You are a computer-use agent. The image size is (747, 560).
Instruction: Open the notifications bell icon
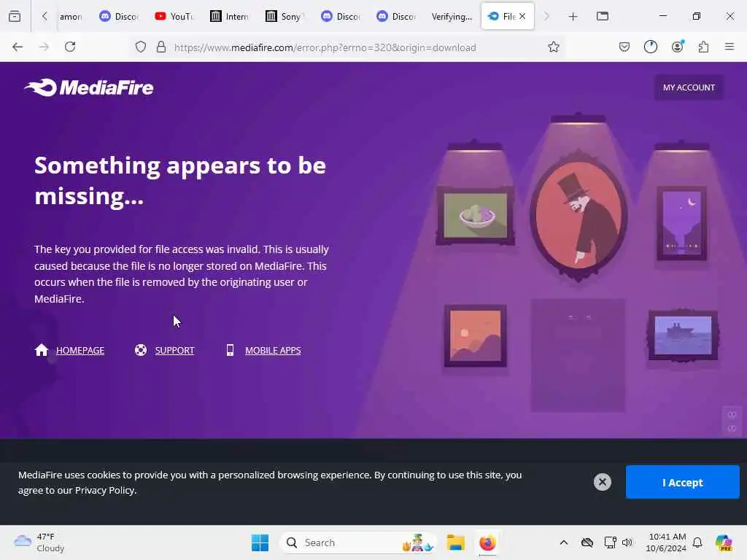[697, 542]
